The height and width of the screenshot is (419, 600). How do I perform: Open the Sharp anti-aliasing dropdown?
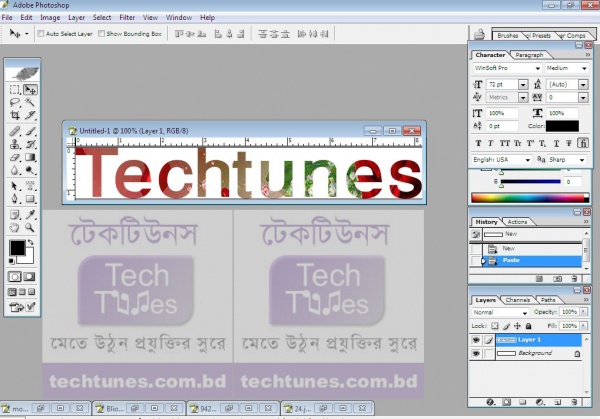pos(582,160)
